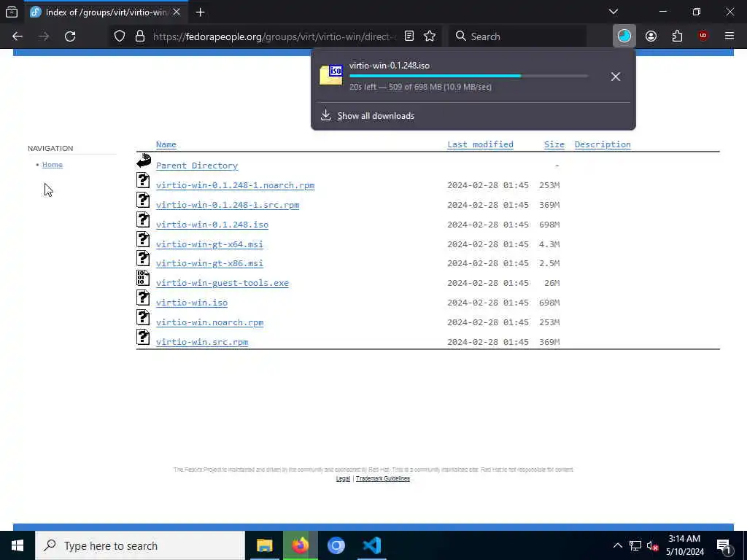Sort listing by Description column
The image size is (747, 560).
(x=603, y=144)
